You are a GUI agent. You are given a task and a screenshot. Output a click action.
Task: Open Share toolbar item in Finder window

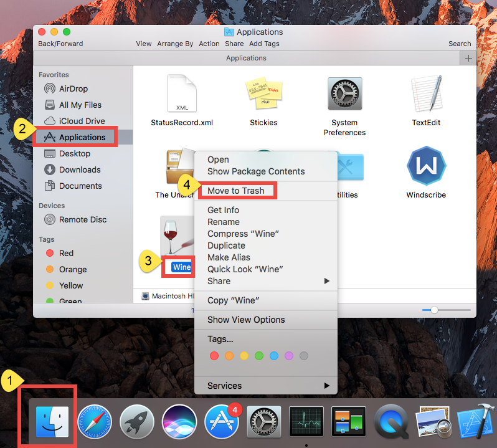(x=234, y=44)
